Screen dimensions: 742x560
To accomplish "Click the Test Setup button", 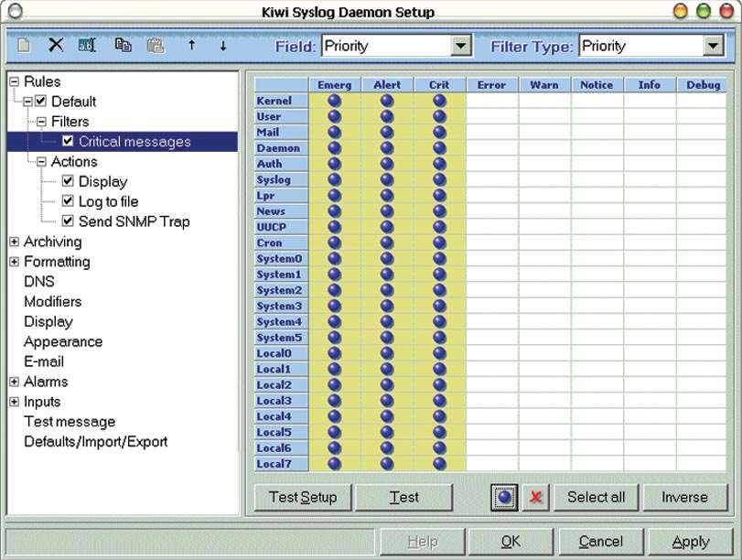I will 303,497.
